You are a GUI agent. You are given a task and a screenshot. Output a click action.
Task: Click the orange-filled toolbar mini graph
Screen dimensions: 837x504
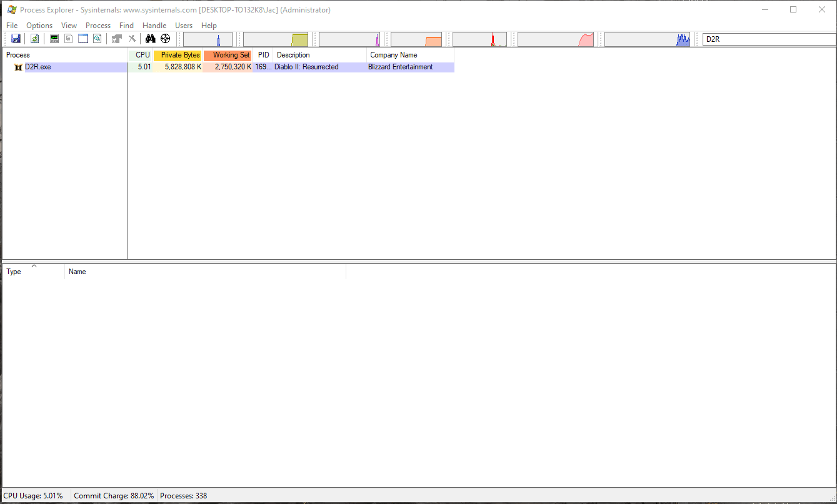click(416, 39)
